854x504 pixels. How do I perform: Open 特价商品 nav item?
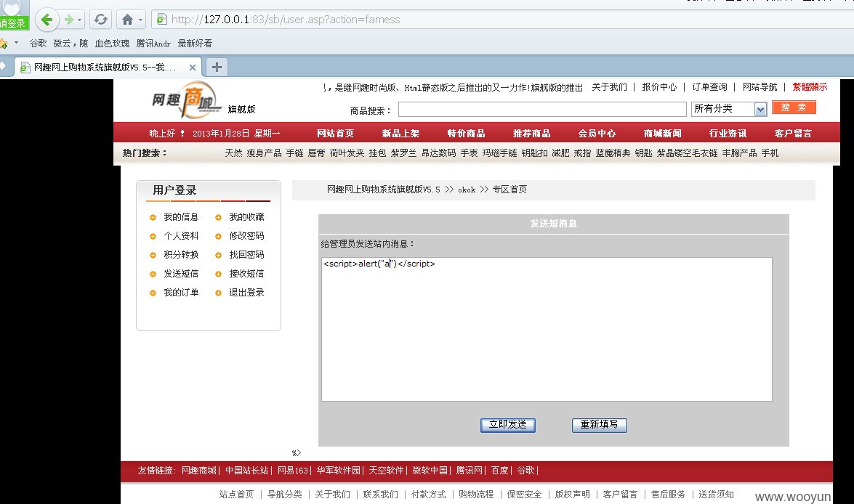(466, 134)
